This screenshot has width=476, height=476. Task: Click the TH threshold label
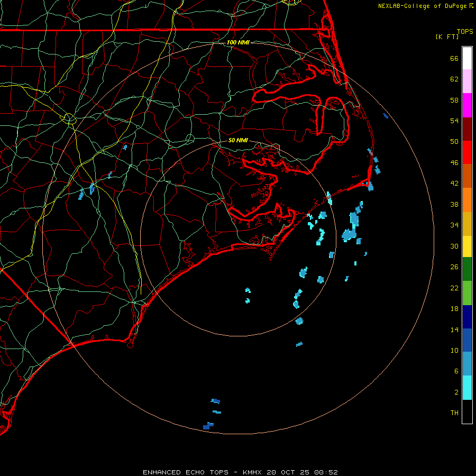point(454,413)
